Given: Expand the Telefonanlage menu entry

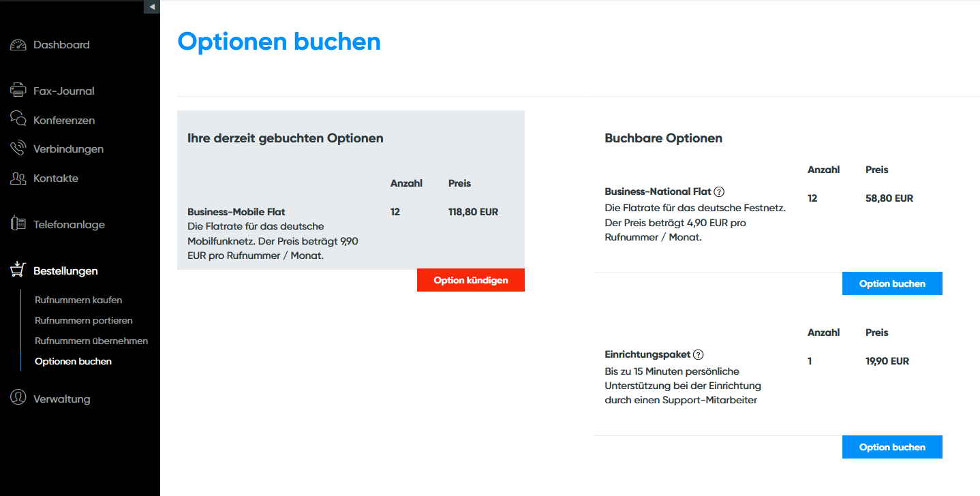Looking at the screenshot, I should point(69,225).
